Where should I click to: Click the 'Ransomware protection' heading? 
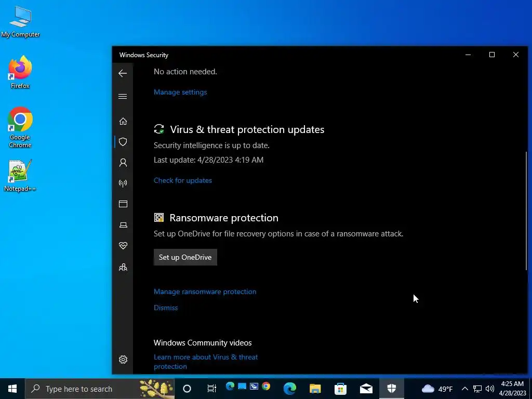224,218
